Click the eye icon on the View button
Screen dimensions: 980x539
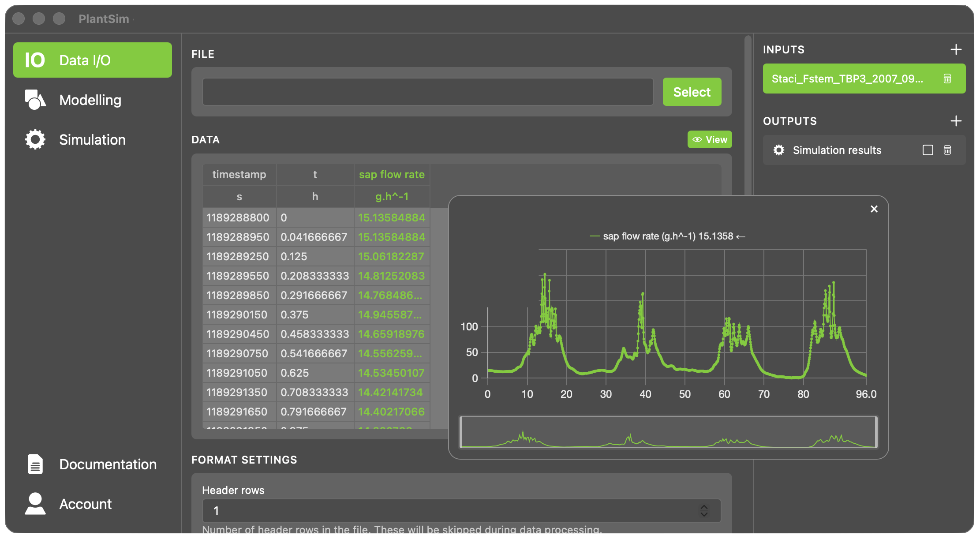pos(698,139)
